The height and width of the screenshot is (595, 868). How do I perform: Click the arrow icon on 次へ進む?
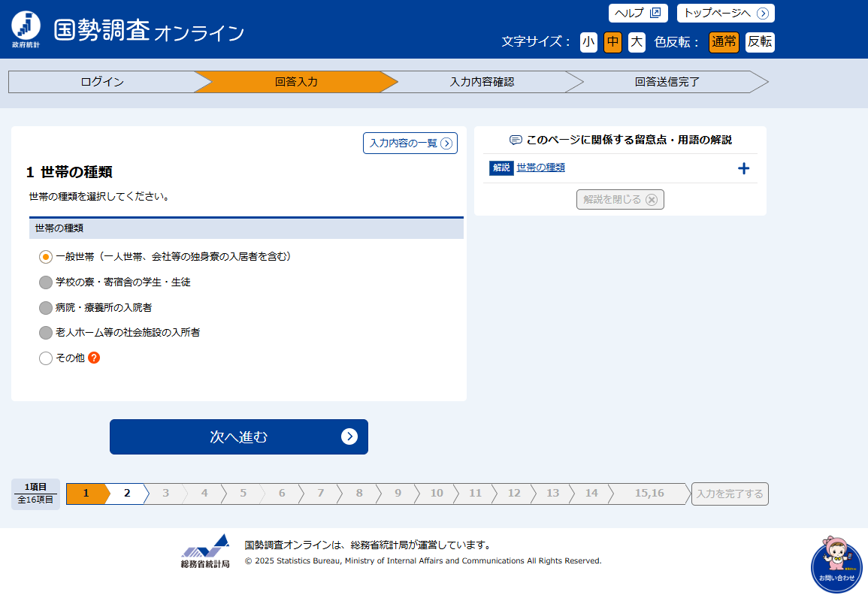[x=349, y=436]
